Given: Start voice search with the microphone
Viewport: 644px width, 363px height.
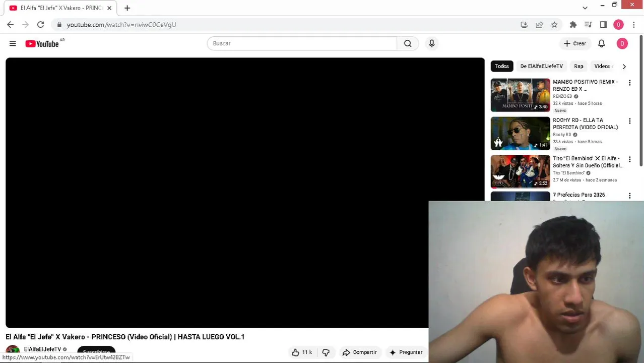Looking at the screenshot, I should (x=431, y=43).
